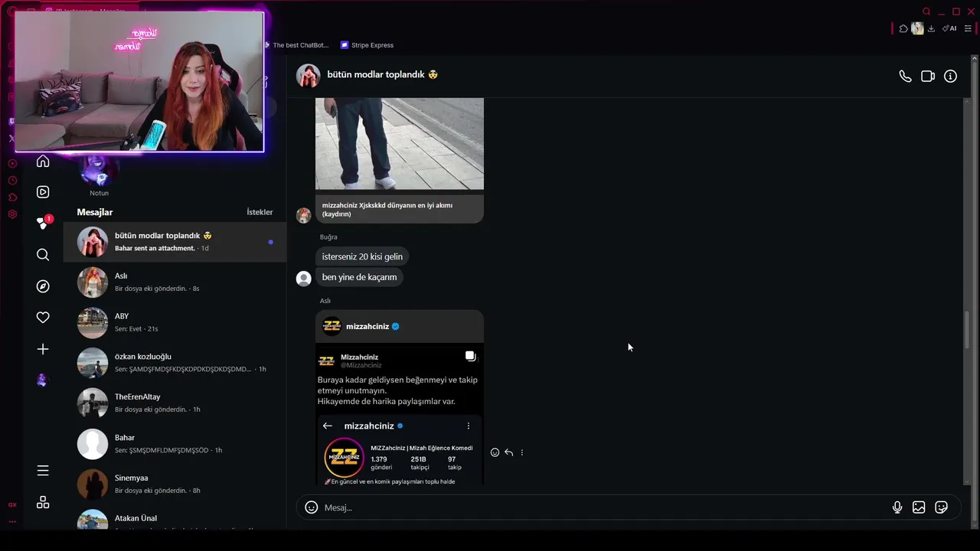Open the chat with Bahar

pos(175,444)
